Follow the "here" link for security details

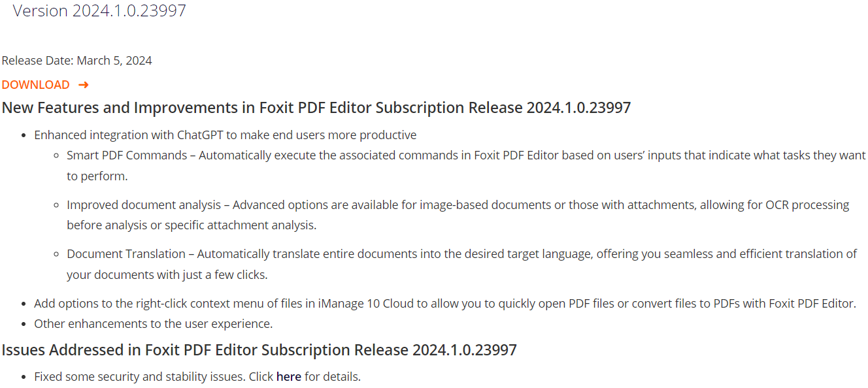click(289, 377)
